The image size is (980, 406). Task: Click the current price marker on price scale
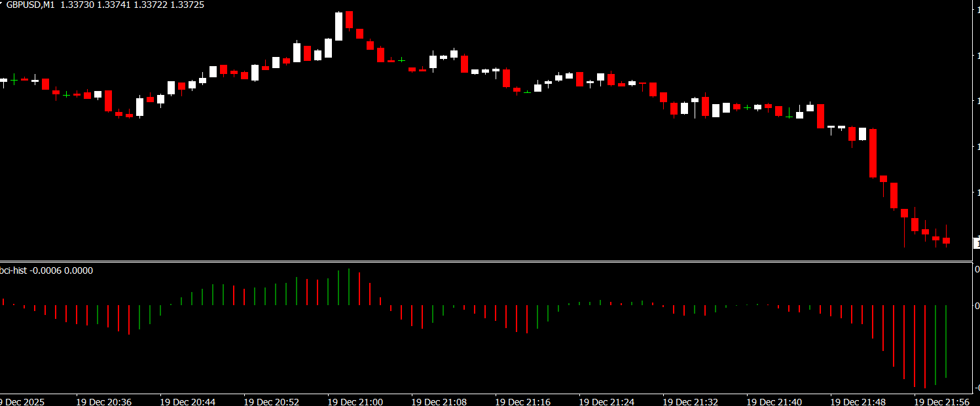pos(976,244)
